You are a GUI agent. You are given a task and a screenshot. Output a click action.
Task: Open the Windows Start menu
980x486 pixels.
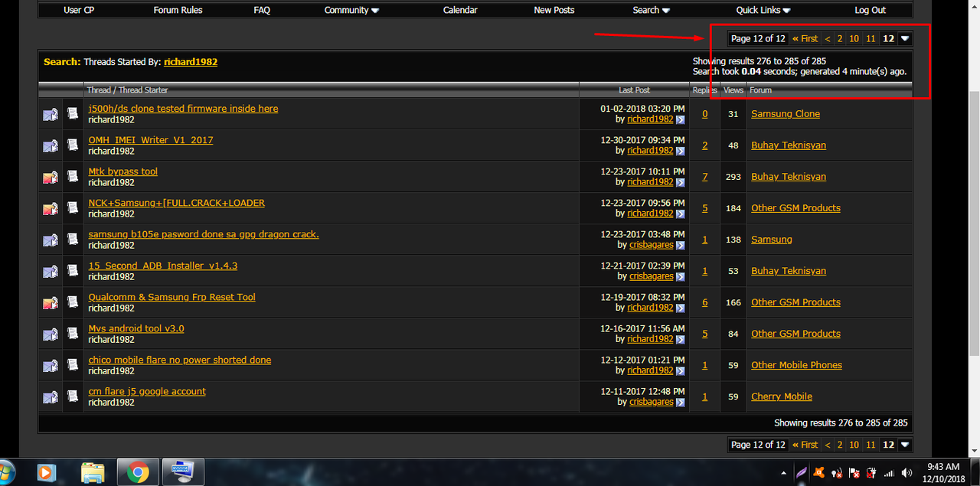[5, 471]
